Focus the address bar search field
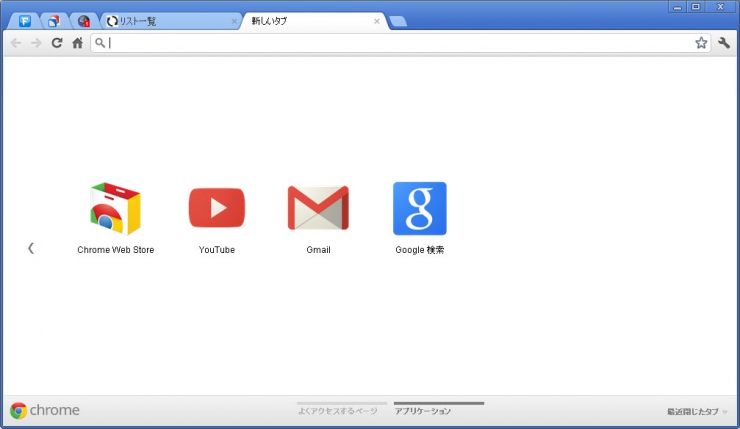740x429 pixels. click(400, 43)
